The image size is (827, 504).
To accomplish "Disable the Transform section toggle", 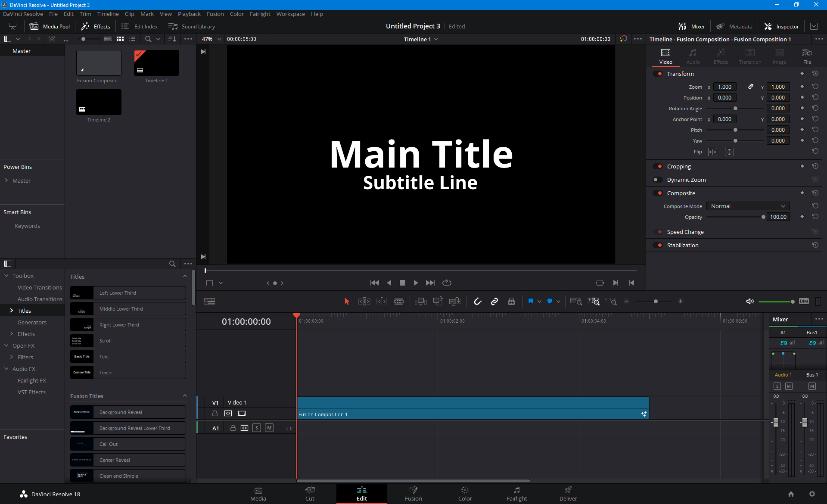I will [658, 74].
